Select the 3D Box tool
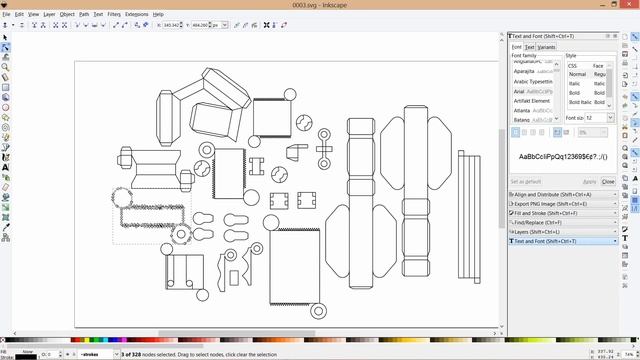 [5, 97]
